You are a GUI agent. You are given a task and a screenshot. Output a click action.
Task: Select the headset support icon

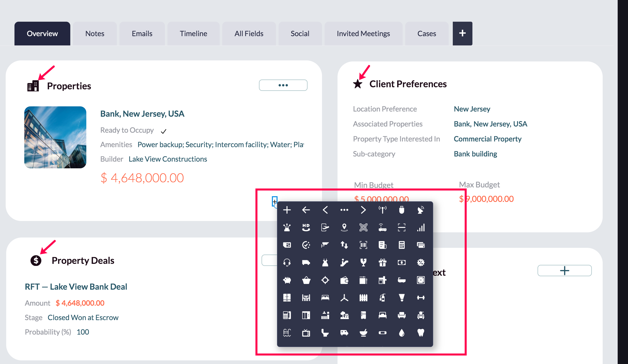tap(287, 263)
